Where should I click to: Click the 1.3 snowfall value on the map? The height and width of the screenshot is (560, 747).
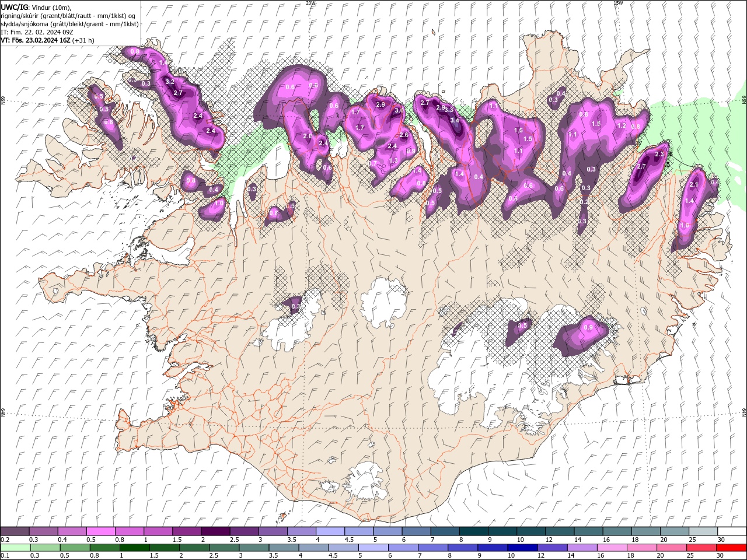click(x=393, y=160)
